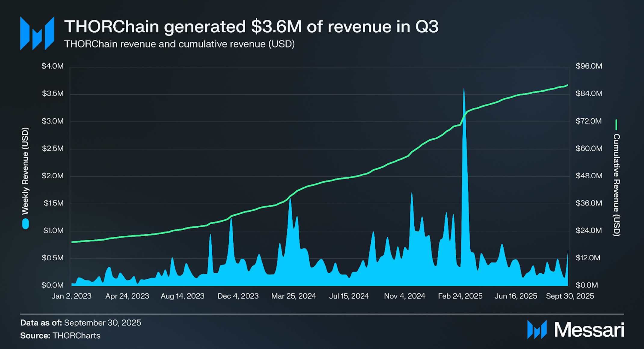Click the Messari wordmark text at the bottom
The image size is (644, 349).
point(589,330)
